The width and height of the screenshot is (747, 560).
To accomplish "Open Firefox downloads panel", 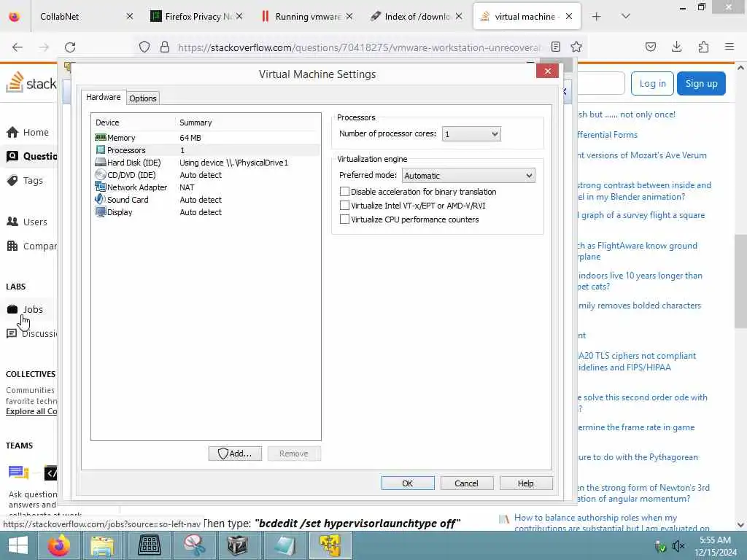I will coord(677,47).
